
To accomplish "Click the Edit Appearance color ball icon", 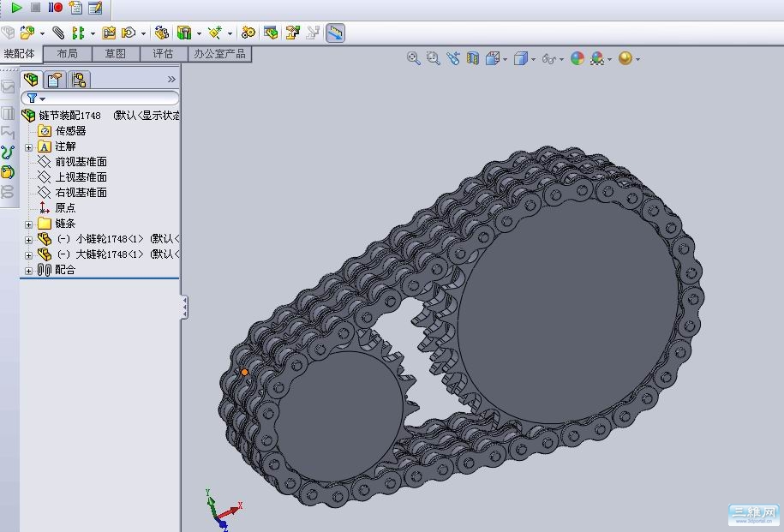I will [x=578, y=58].
